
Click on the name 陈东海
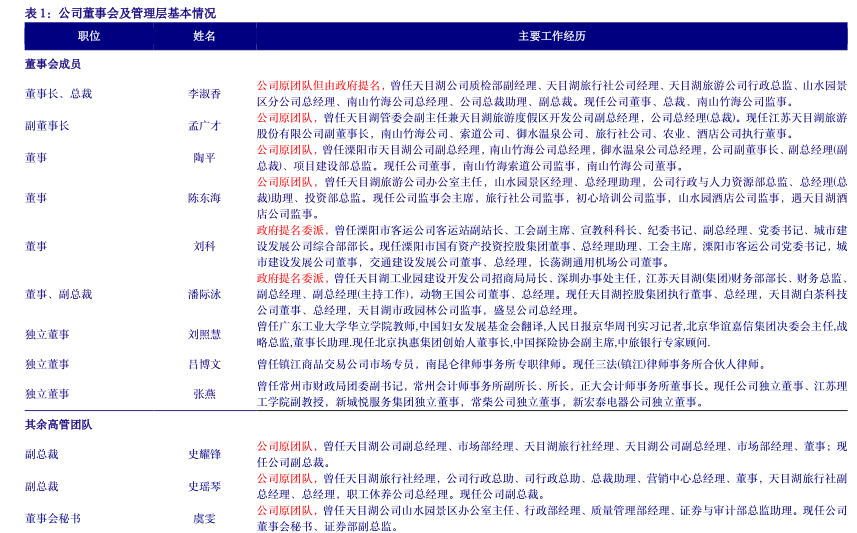tap(205, 198)
